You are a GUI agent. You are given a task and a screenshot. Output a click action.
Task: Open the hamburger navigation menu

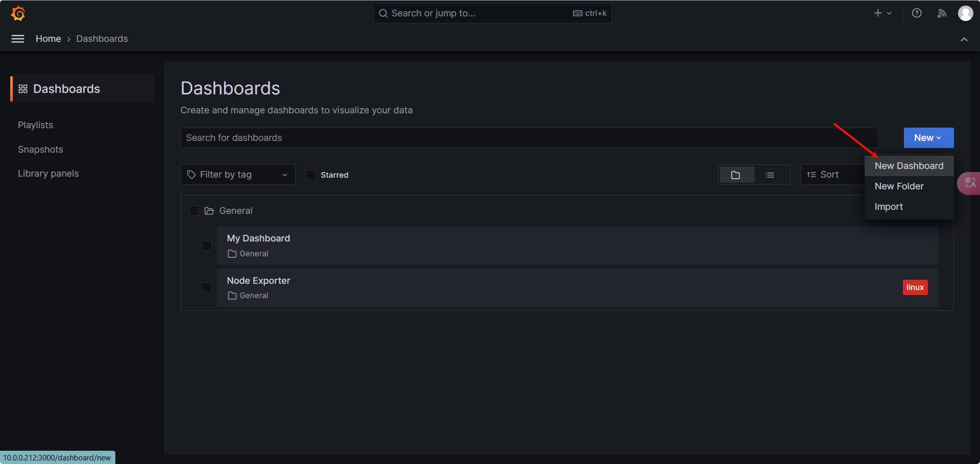[x=18, y=39]
